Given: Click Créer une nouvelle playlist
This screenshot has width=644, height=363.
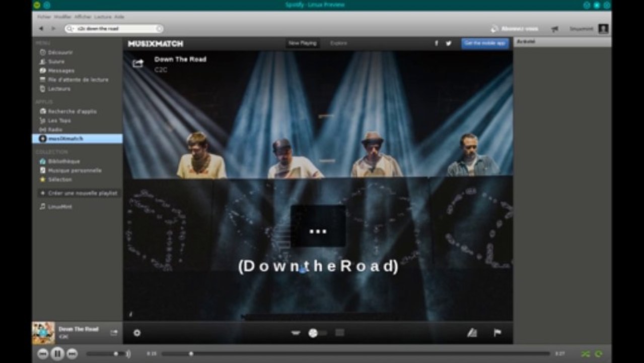Looking at the screenshot, I should (79, 193).
